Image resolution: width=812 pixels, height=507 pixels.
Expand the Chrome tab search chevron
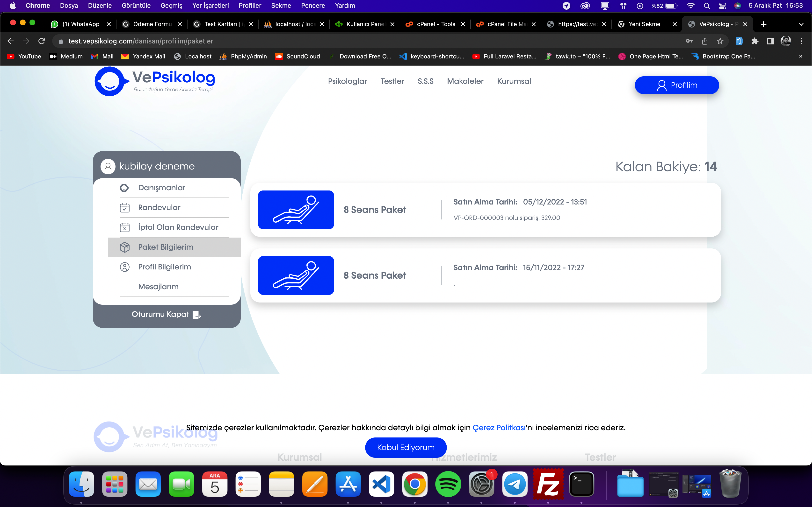point(801,24)
